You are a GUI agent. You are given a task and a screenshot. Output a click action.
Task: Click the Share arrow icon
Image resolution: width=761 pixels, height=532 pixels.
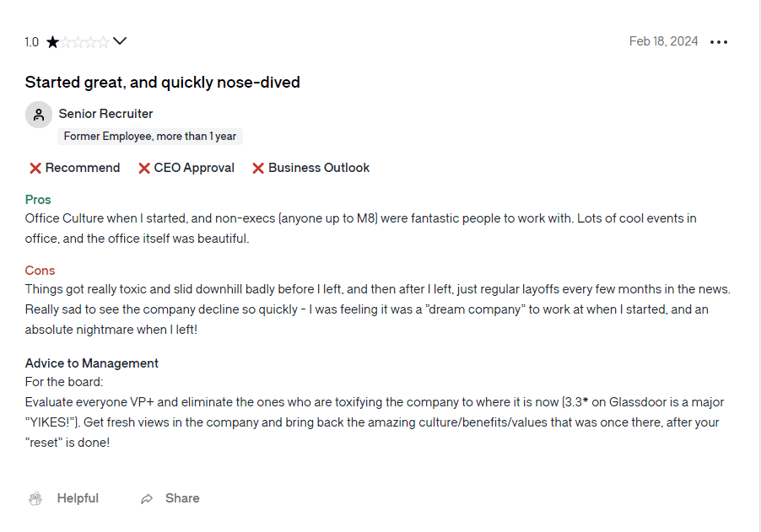(x=147, y=498)
